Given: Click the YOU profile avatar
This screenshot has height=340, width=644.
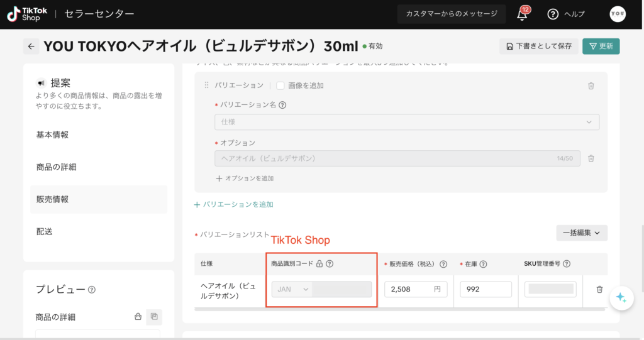Looking at the screenshot, I should click(618, 14).
